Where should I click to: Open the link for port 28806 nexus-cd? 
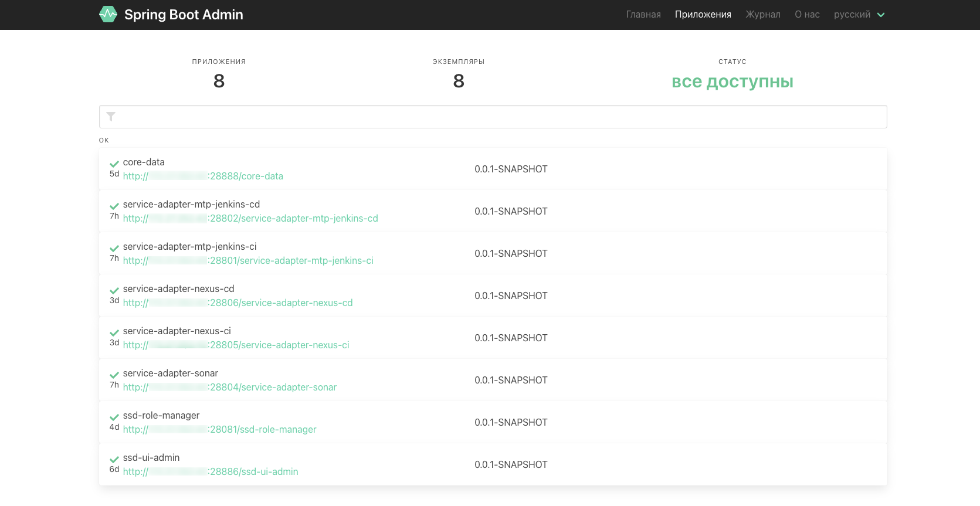pyautogui.click(x=238, y=303)
